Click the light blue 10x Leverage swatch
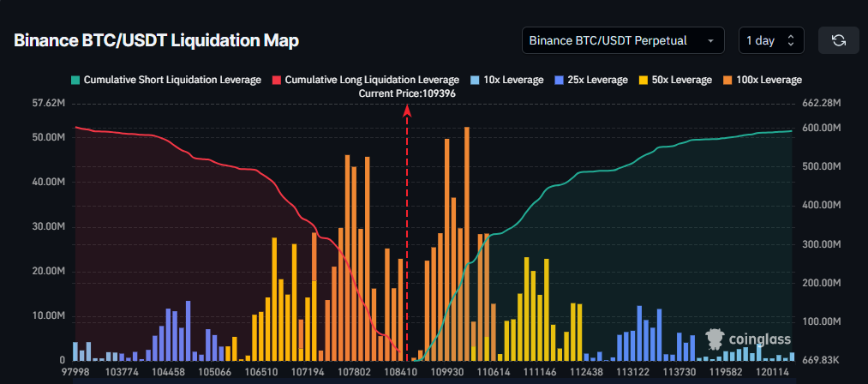 pyautogui.click(x=475, y=80)
